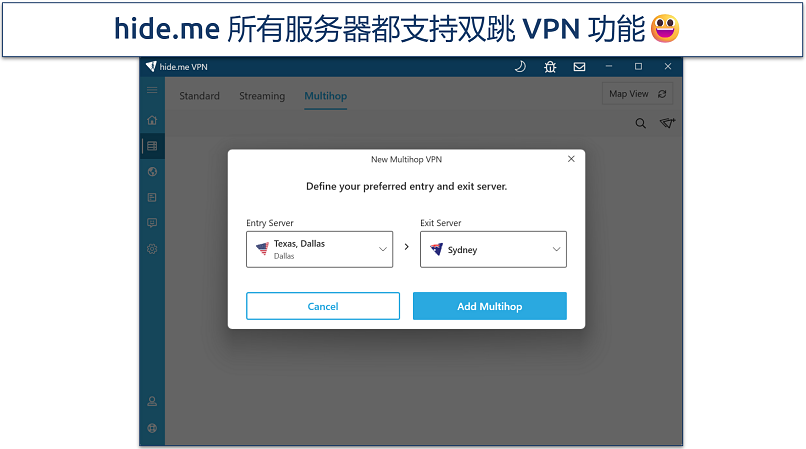
Task: Click the settings gear in sidebar
Action: (152, 249)
